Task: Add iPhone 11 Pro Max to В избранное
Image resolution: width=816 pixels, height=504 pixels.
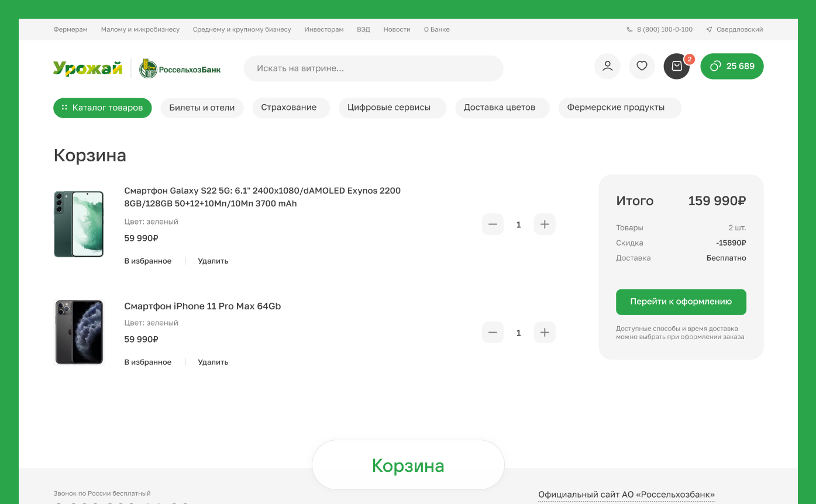Action: 147,361
